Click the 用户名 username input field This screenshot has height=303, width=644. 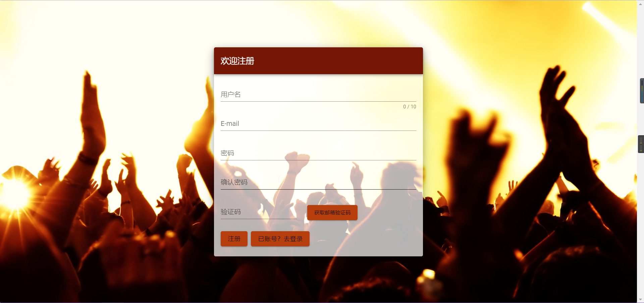(318, 95)
